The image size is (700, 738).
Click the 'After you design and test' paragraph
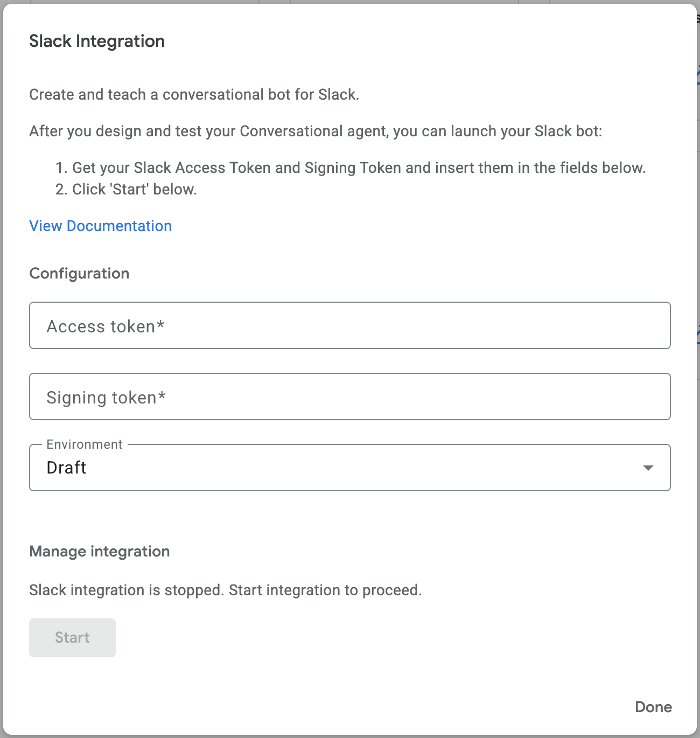tap(316, 131)
